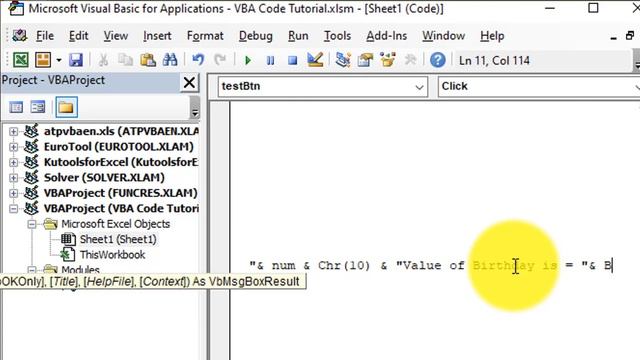Viewport: 640px width, 360px height.
Task: Open the View menu
Action: tap(116, 36)
